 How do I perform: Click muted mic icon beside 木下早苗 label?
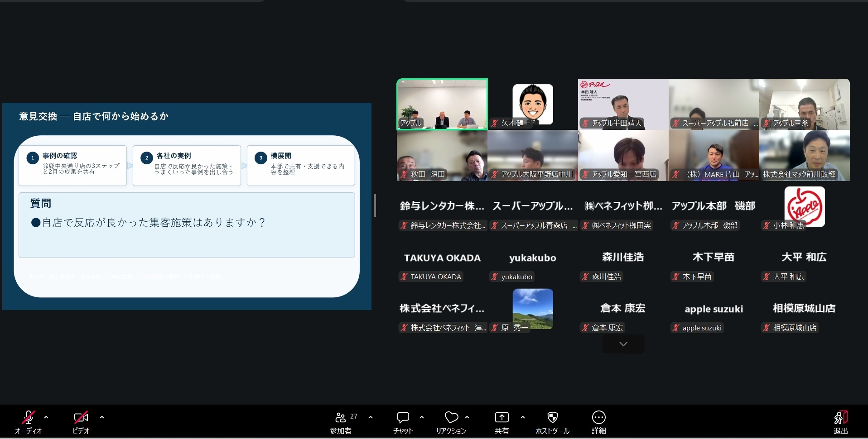click(x=676, y=277)
